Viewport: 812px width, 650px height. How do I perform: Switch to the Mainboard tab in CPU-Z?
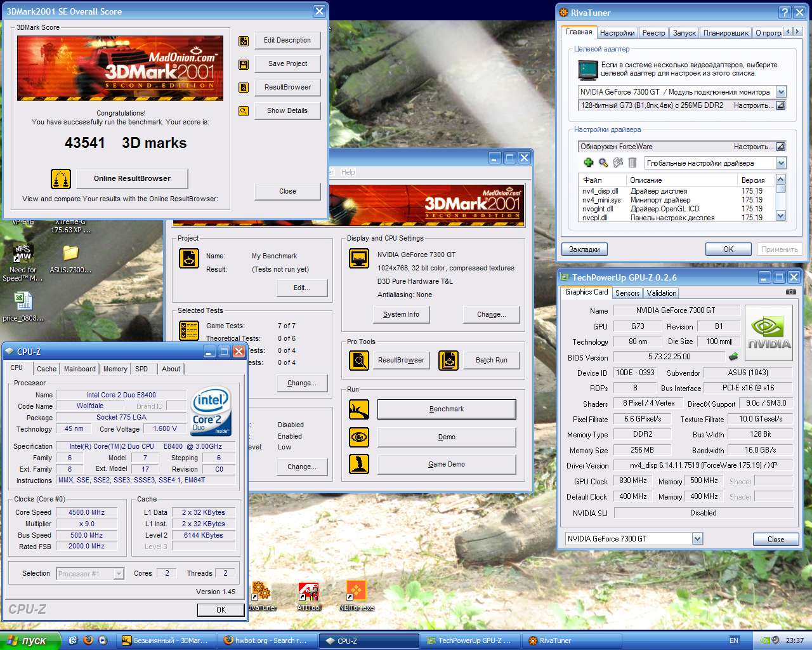pyautogui.click(x=80, y=369)
